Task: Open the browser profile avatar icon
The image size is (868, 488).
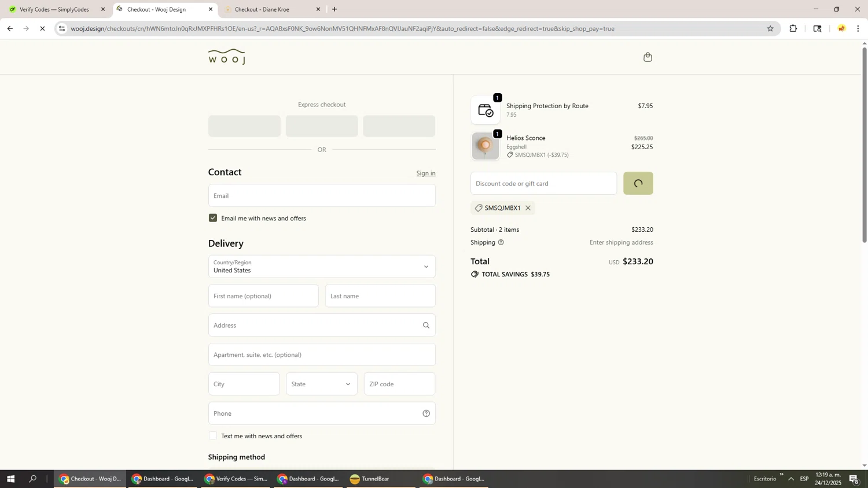Action: (x=841, y=28)
